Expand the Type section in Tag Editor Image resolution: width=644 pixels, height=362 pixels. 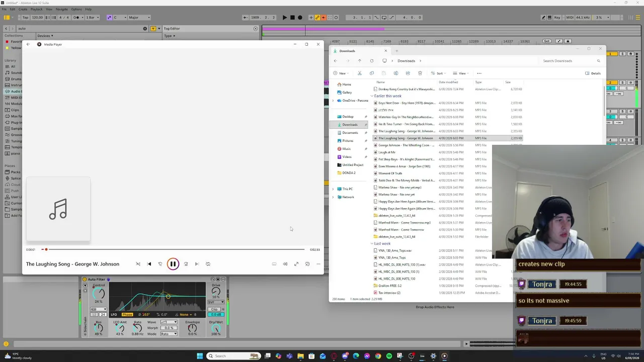coord(169,36)
